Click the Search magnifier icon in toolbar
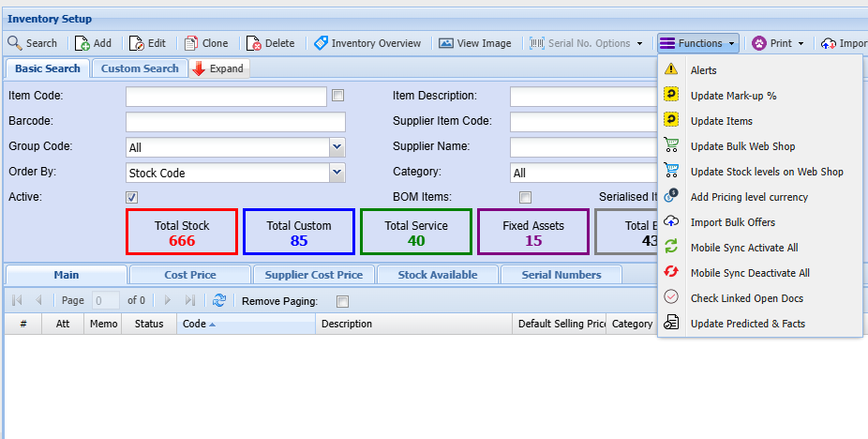The width and height of the screenshot is (868, 439). click(15, 43)
